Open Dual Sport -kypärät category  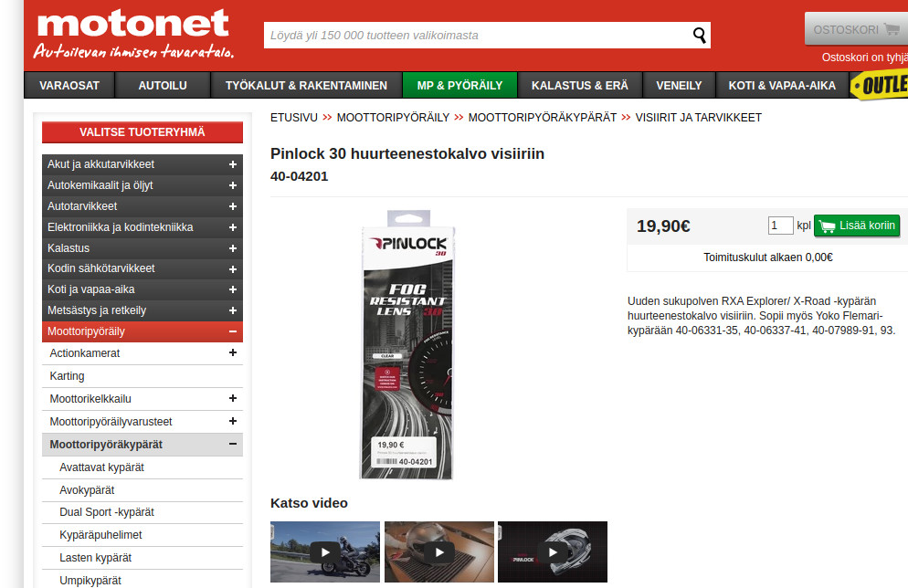[143, 512]
